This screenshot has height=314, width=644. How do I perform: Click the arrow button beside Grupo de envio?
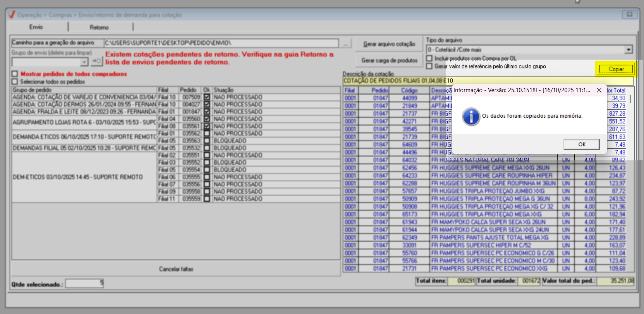pos(96,62)
